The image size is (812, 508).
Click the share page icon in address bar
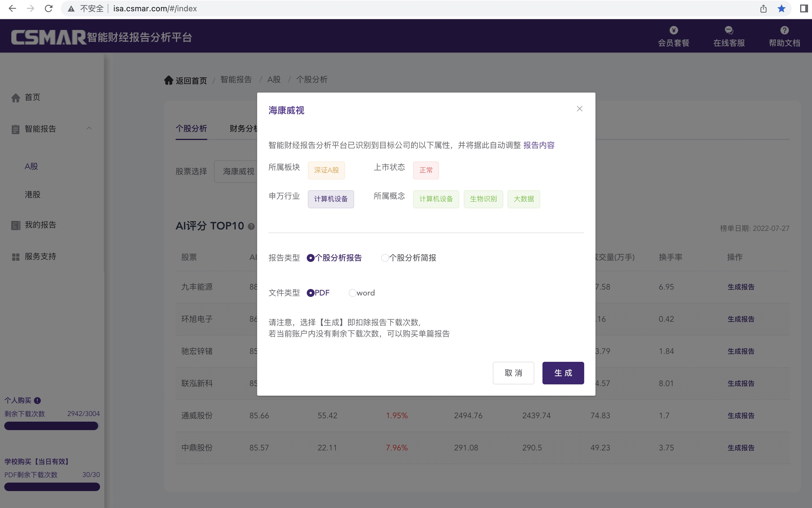(763, 8)
